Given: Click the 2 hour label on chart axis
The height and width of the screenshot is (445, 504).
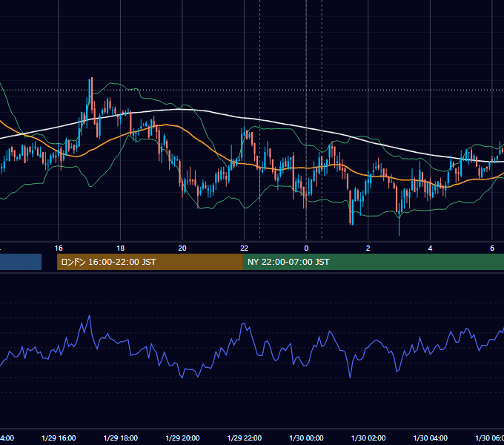Looking at the screenshot, I should click(368, 248).
